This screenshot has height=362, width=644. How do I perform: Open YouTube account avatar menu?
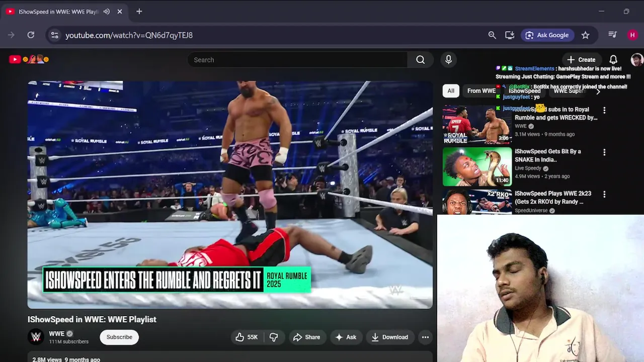(637, 59)
